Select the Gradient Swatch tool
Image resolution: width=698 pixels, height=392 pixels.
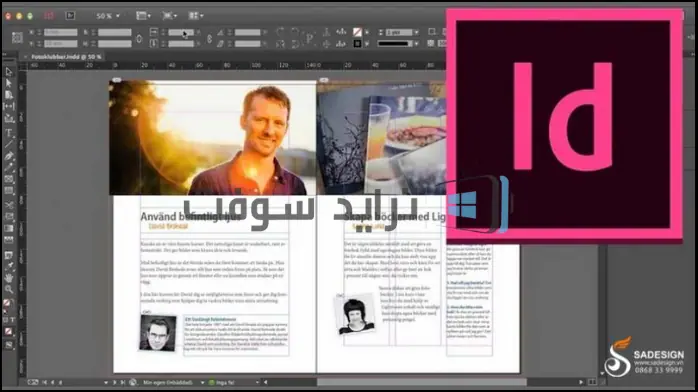coord(8,228)
